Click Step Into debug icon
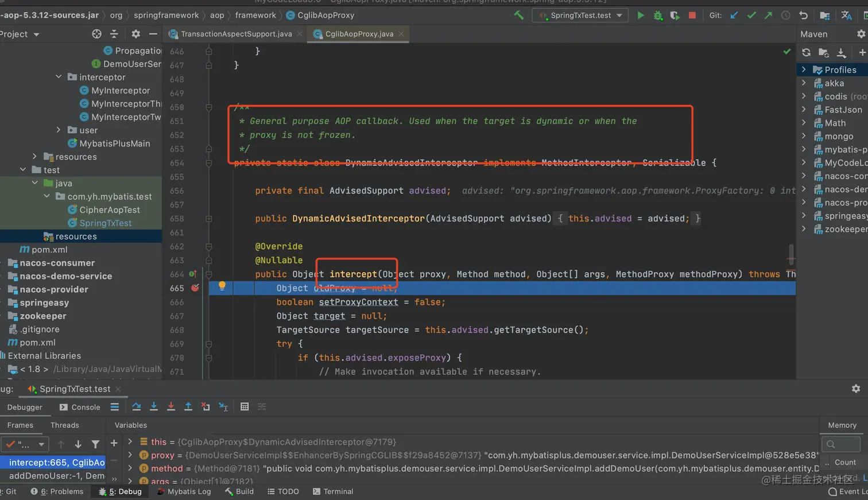868x500 pixels. 153,406
